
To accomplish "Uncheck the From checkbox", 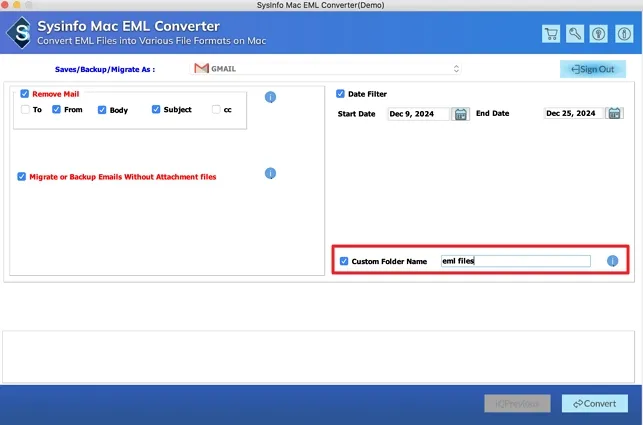I will tap(56, 109).
